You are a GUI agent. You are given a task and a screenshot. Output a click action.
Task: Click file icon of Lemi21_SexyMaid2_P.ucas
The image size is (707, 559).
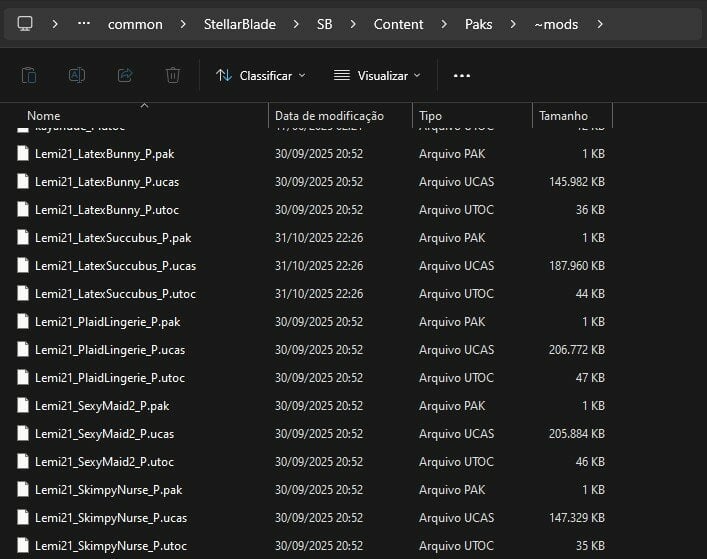[x=23, y=433]
